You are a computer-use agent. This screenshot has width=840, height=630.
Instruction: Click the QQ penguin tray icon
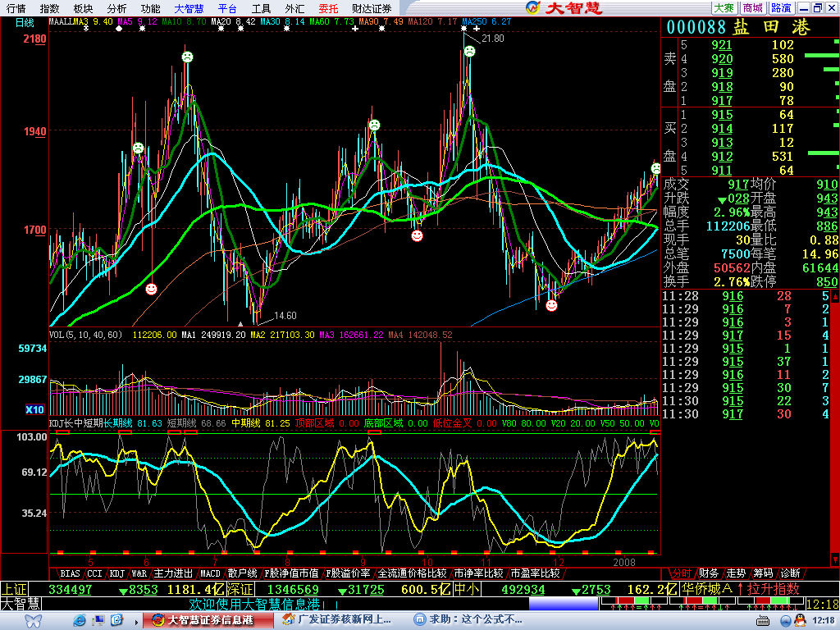tap(801, 620)
